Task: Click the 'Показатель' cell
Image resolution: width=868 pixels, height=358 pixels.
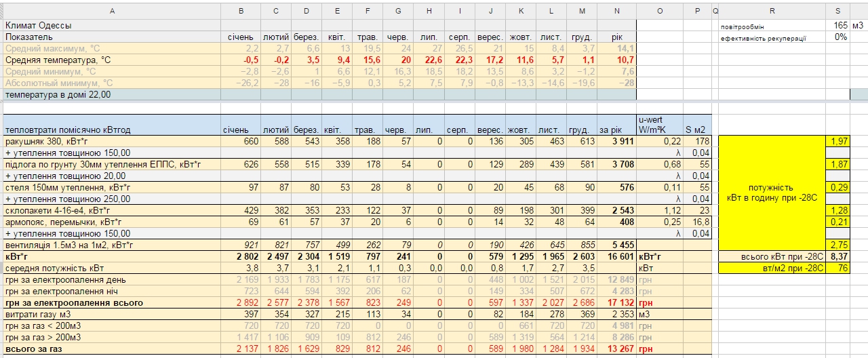Action: [x=113, y=37]
